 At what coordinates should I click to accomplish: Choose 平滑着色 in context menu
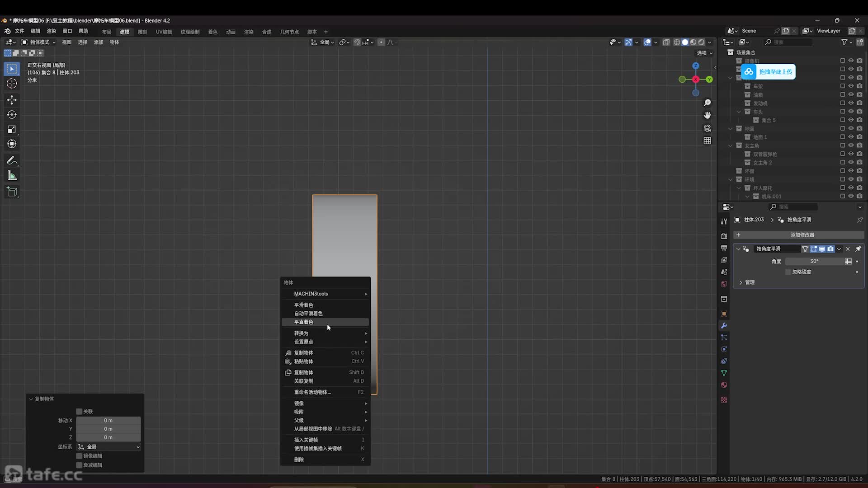(x=325, y=305)
